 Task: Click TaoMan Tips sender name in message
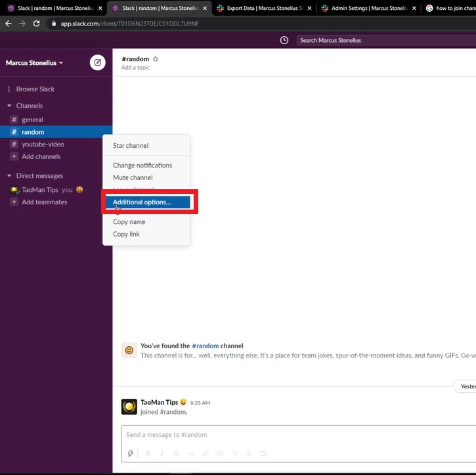(x=159, y=402)
